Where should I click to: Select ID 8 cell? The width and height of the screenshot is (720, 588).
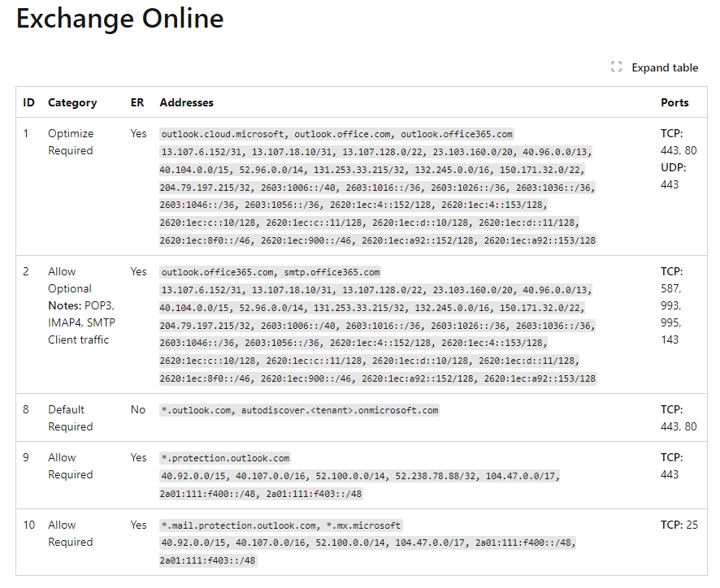coord(26,409)
